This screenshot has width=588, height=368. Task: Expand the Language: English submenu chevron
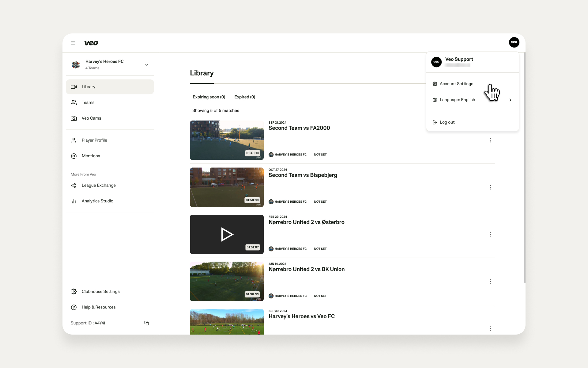pos(510,100)
